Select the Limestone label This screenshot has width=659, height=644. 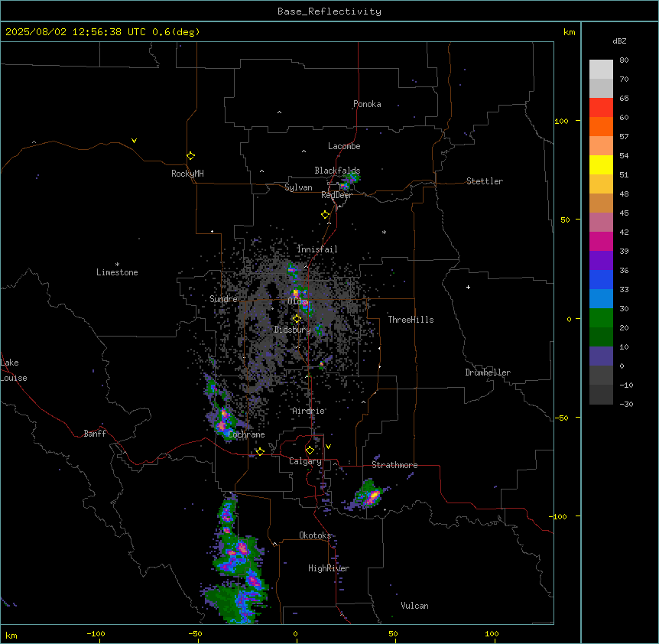(117, 272)
